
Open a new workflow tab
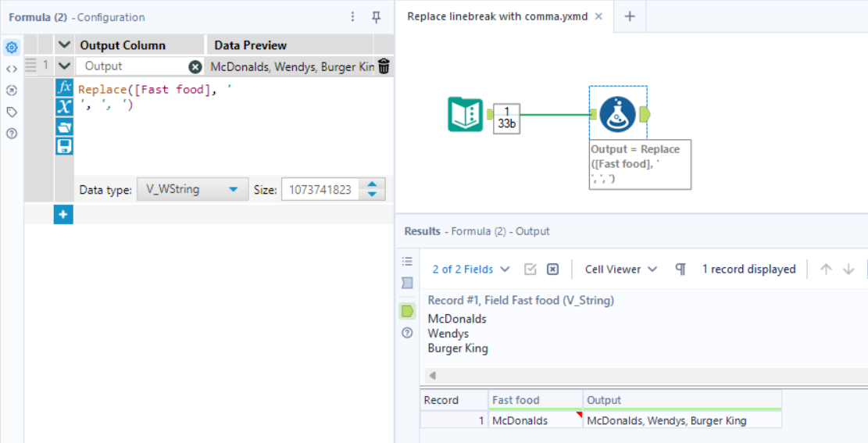tap(630, 16)
